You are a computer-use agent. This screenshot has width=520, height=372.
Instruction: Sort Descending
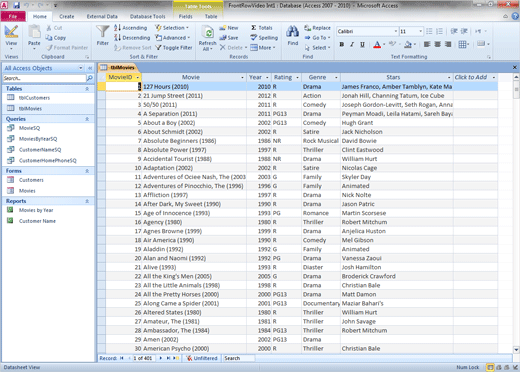coord(132,38)
